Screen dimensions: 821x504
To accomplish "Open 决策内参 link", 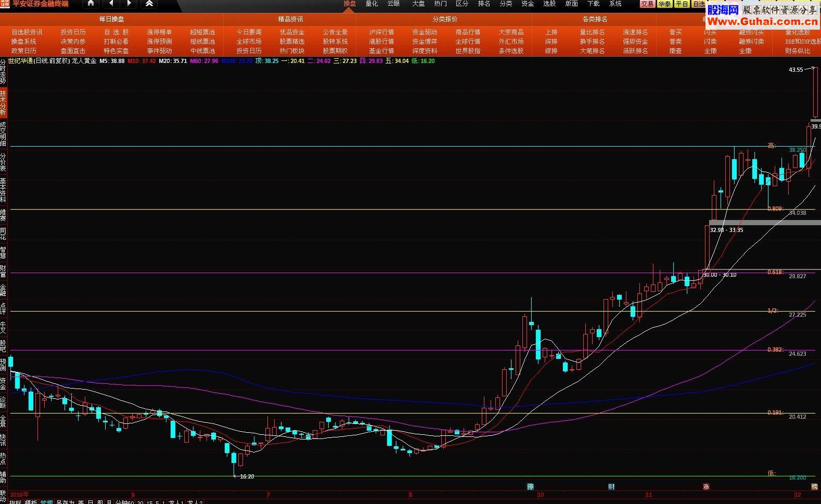I will [73, 42].
